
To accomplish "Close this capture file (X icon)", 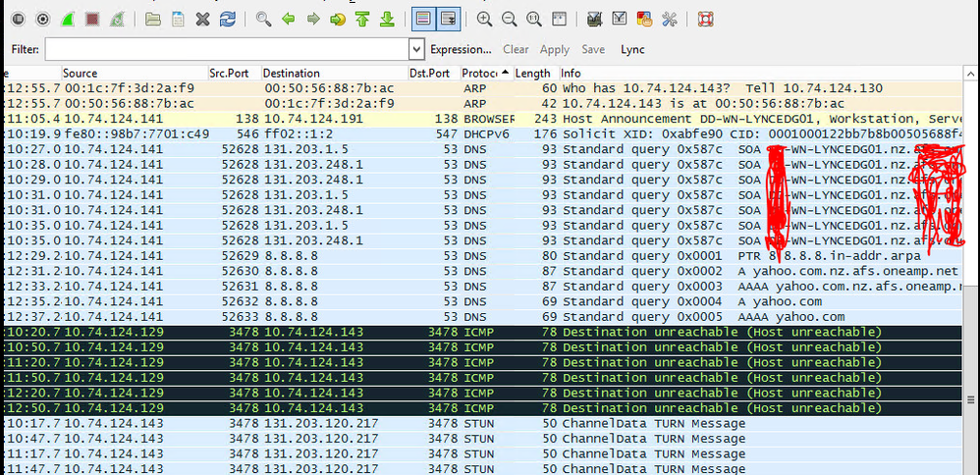I will point(202,20).
